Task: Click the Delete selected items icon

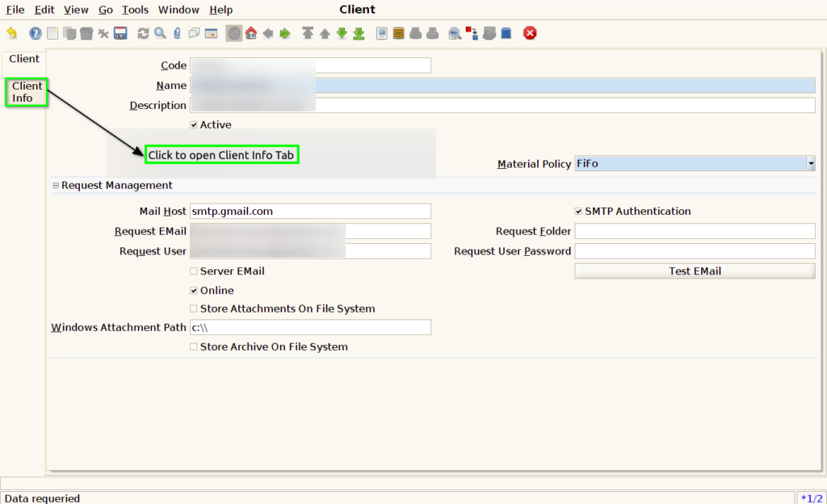Action: (x=103, y=33)
